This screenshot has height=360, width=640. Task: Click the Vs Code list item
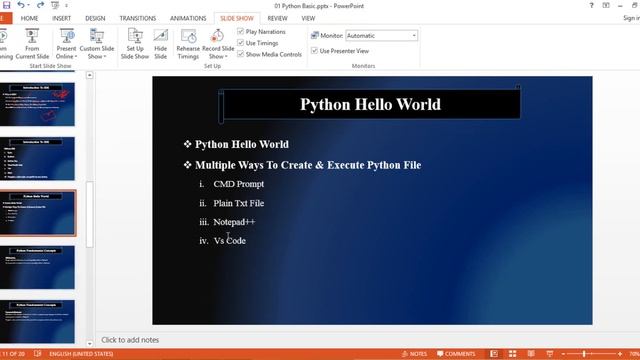coord(230,241)
